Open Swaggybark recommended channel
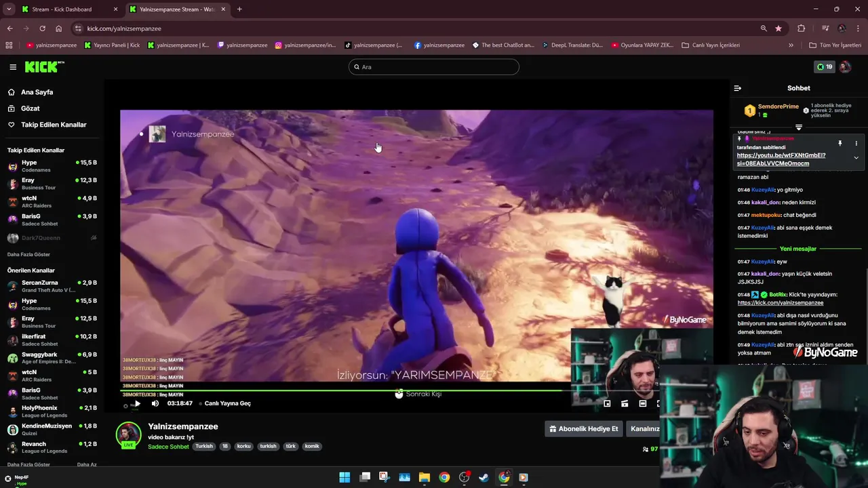The height and width of the screenshot is (488, 868). tap(52, 358)
